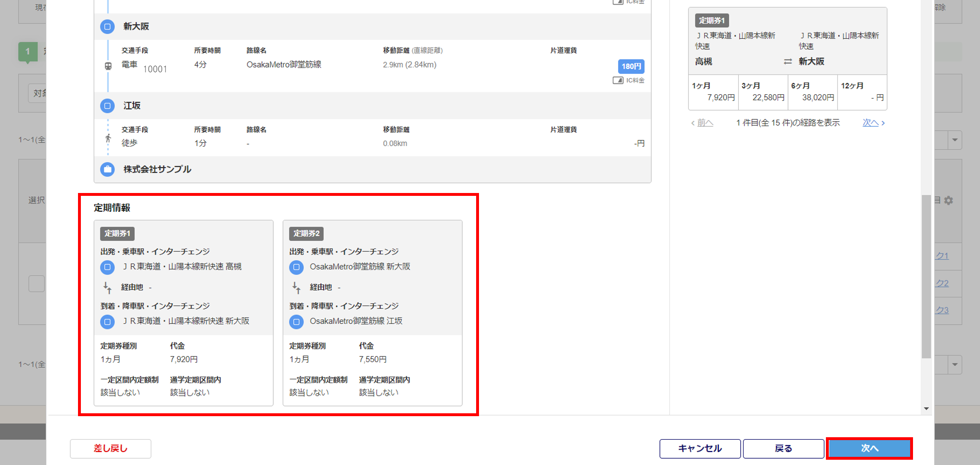Click the bidirectional arrow between 高槻 and 新大阪

pos(788,61)
